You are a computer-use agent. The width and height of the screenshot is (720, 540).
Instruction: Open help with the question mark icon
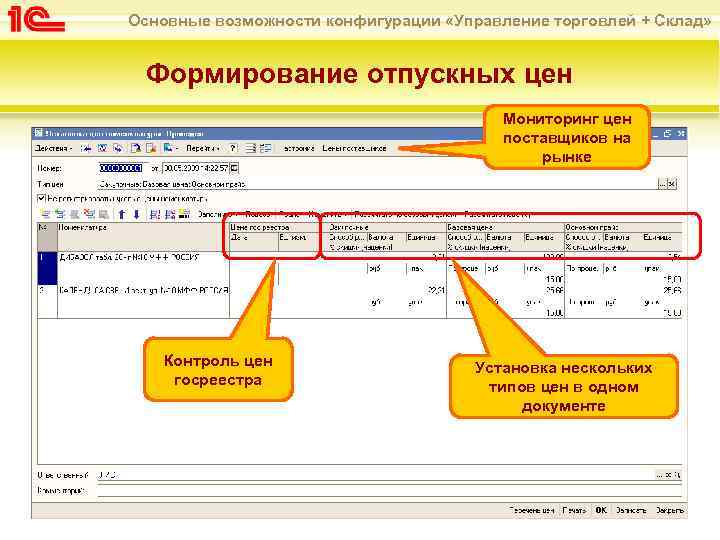tap(233, 148)
